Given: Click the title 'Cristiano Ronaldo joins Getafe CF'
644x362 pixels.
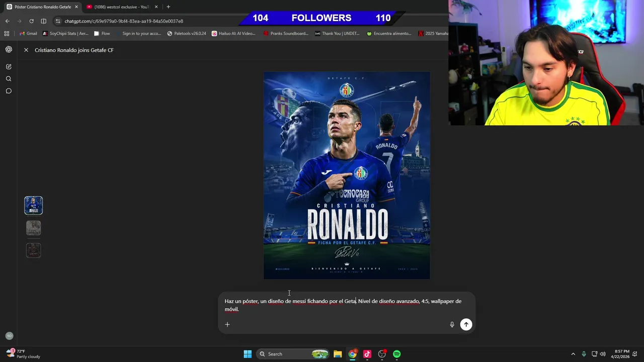Looking at the screenshot, I should point(74,50).
